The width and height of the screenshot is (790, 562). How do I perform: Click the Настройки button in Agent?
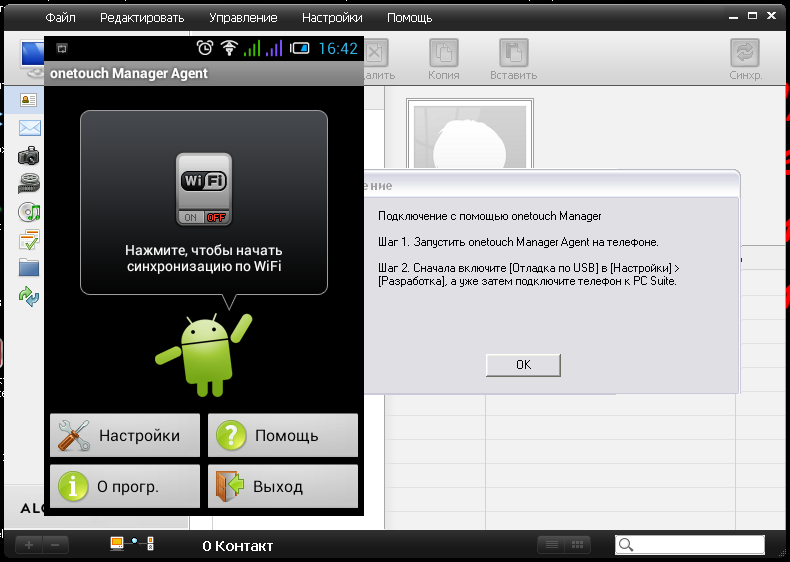(125, 435)
